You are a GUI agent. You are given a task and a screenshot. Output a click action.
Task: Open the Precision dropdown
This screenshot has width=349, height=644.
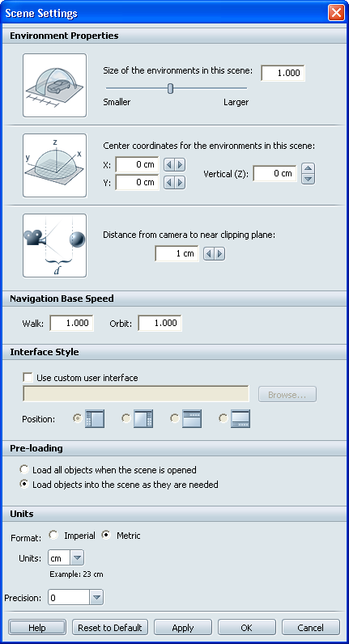96,598
